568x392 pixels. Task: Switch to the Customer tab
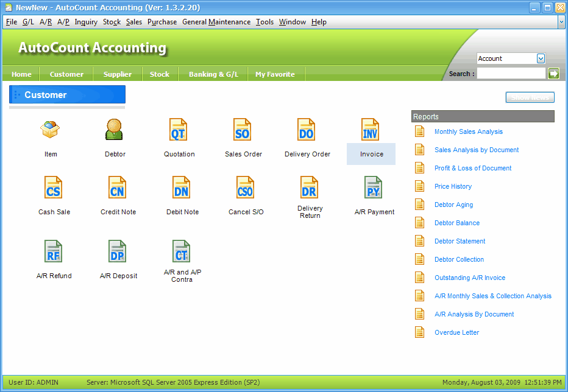coord(66,74)
